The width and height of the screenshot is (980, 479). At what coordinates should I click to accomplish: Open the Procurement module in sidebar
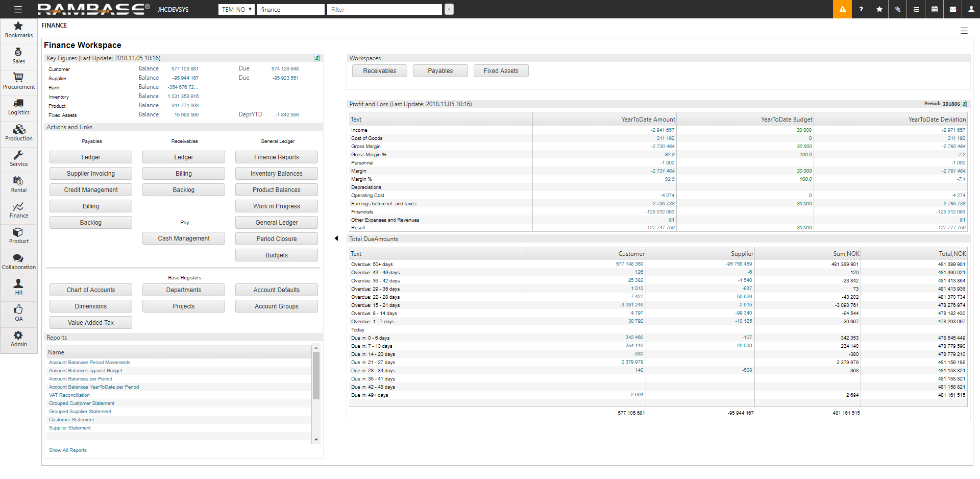(19, 82)
